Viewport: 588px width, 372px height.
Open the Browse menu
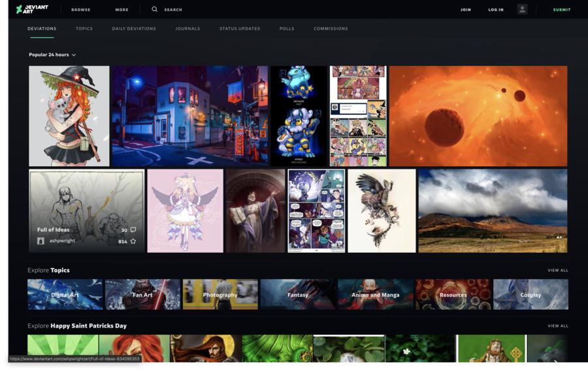click(x=80, y=10)
